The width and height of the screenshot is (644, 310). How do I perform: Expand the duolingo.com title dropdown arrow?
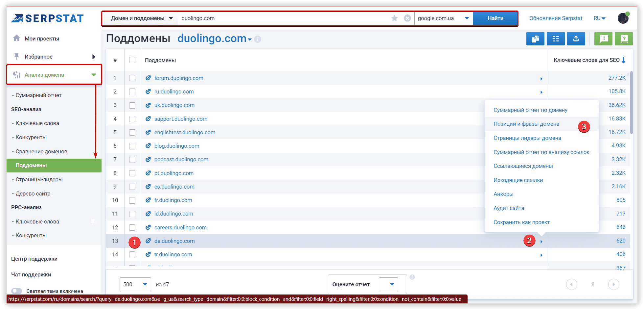pos(250,39)
